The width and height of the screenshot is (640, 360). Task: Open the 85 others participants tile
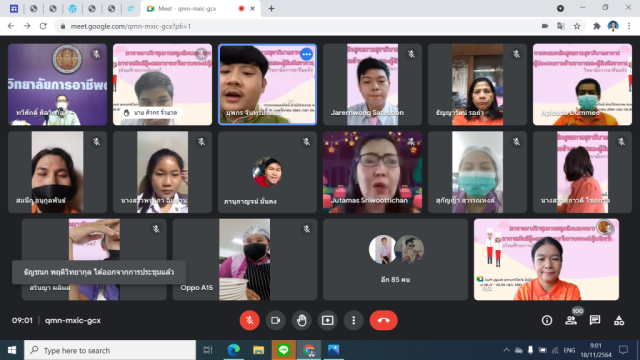(x=395, y=260)
